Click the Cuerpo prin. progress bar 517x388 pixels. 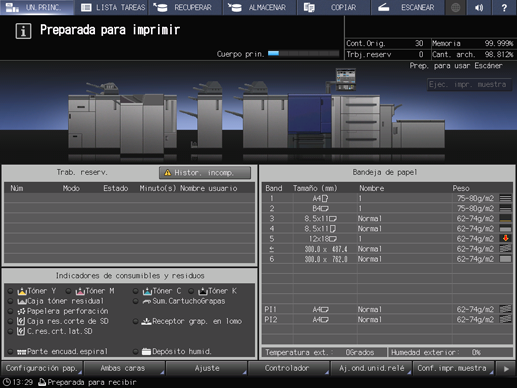303,53
